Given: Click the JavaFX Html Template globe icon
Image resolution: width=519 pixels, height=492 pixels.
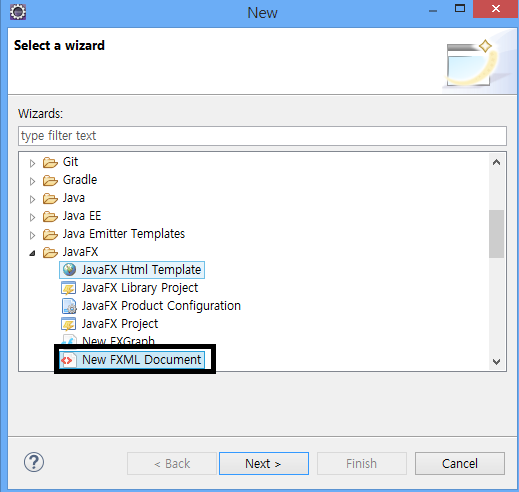Looking at the screenshot, I should click(x=69, y=270).
